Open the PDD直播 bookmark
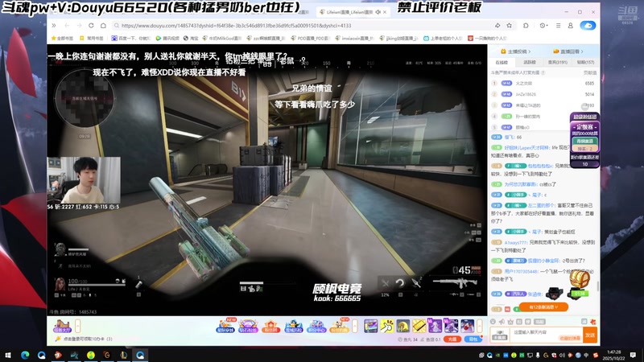Viewport: 644px width, 362px height. pyautogui.click(x=310, y=38)
